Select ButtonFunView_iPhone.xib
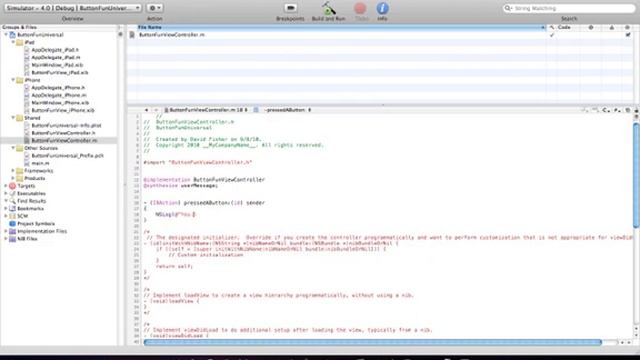 [x=63, y=110]
